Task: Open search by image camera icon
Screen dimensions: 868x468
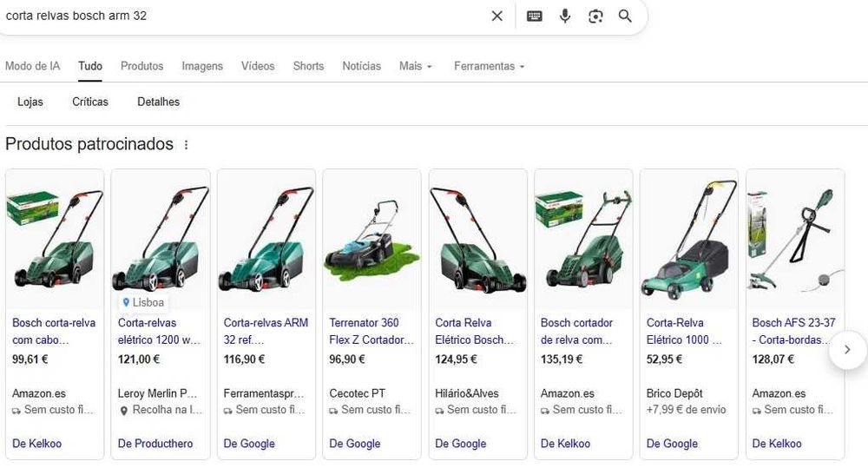Action: coord(595,16)
